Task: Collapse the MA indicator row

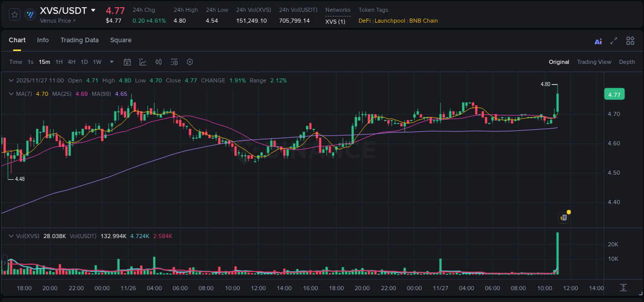Action: tap(10, 94)
